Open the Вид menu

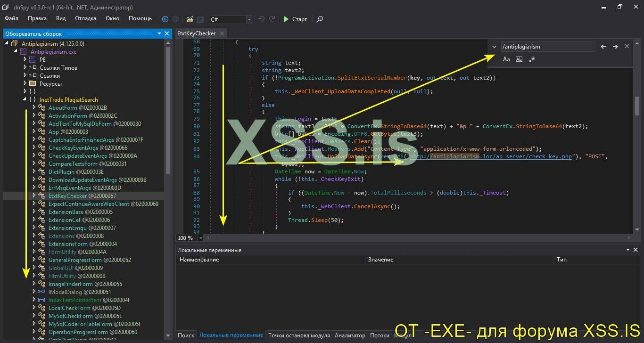click(61, 18)
